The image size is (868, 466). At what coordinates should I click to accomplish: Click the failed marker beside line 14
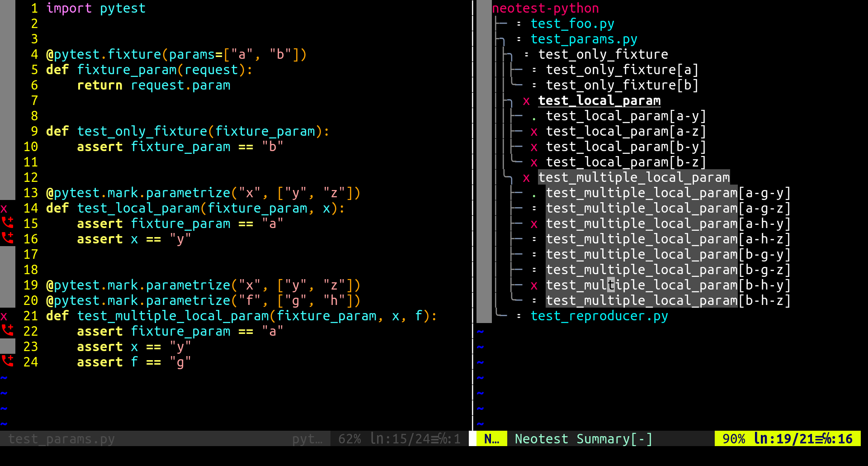(4, 209)
